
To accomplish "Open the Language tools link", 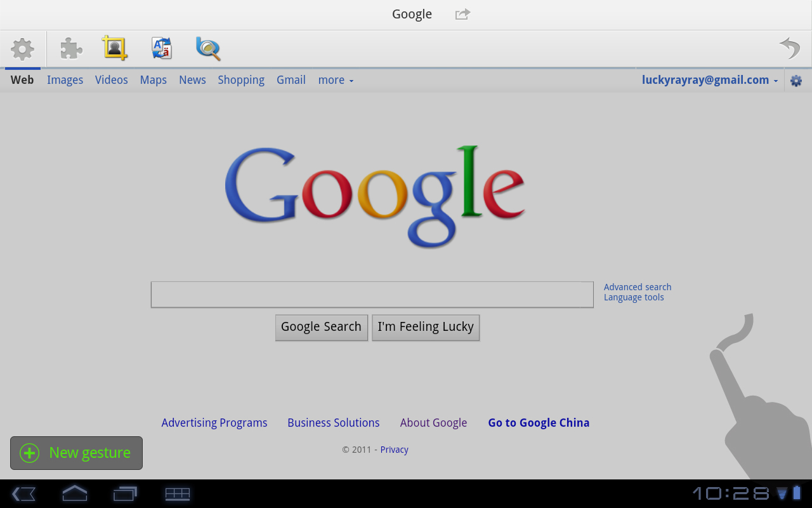I will 634,297.
